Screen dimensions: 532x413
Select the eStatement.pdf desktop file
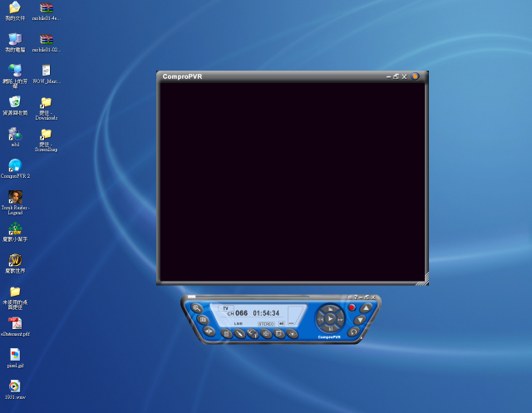(x=15, y=327)
